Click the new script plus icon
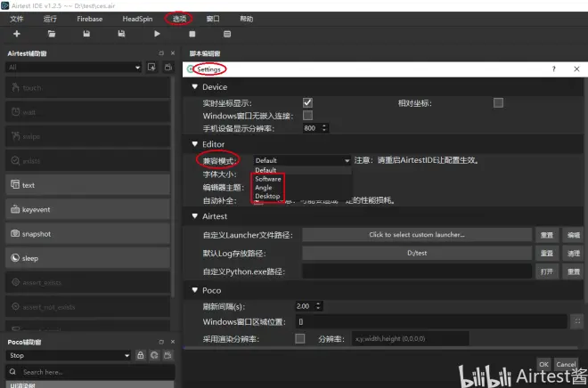Screen dimensions: 588x388 coord(17,34)
